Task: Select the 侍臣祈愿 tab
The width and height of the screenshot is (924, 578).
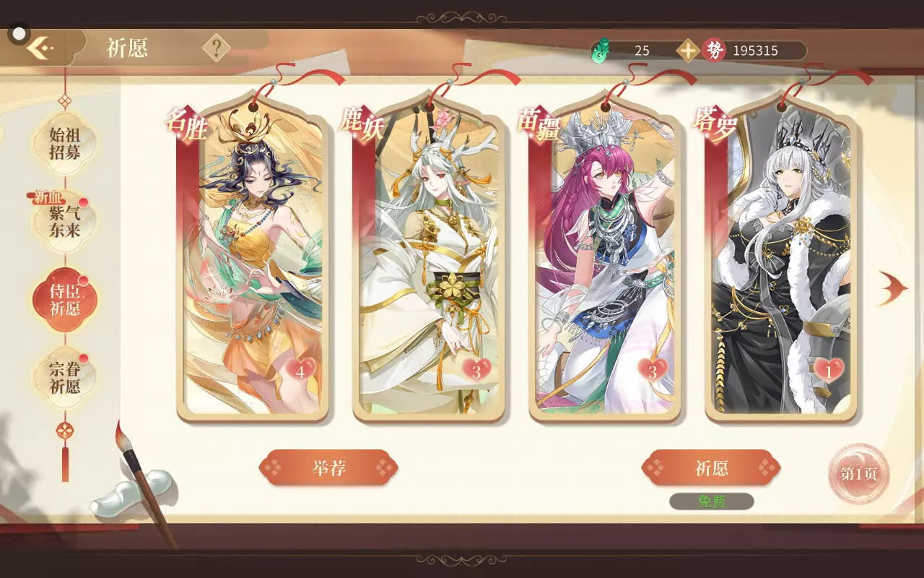Action: [65, 300]
